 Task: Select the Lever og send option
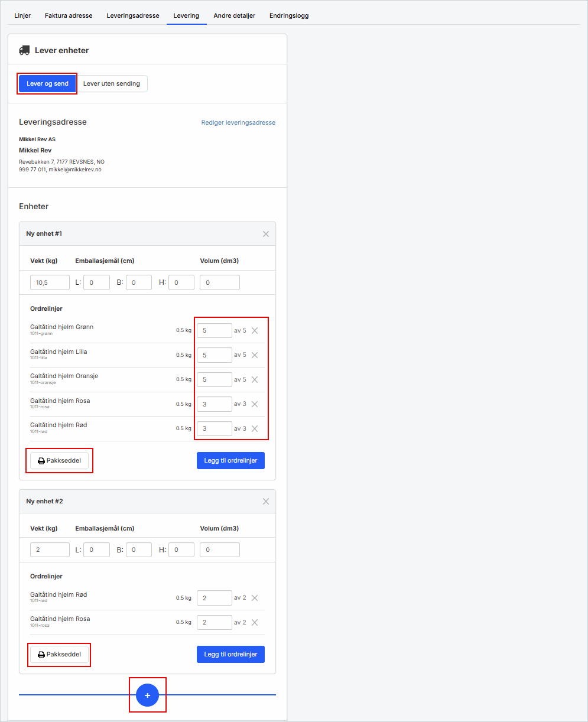coord(47,84)
